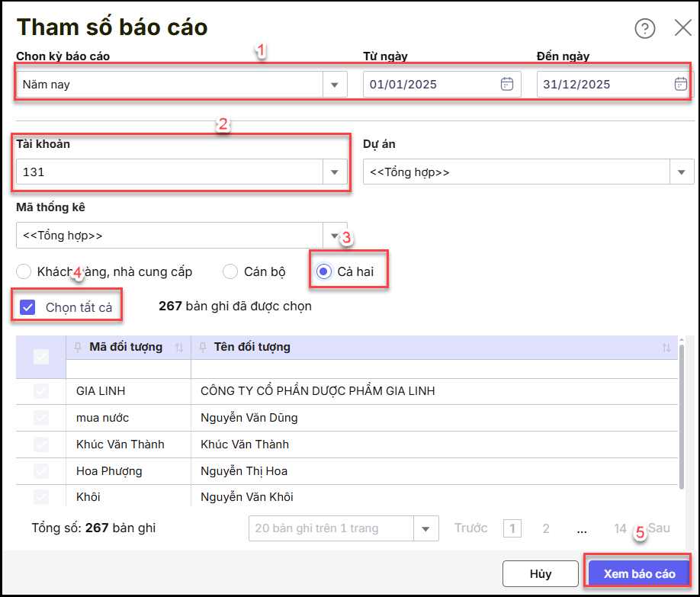Image resolution: width=700 pixels, height=597 pixels.
Task: Click pin icon beside Mã đối tượng
Action: coord(78,348)
